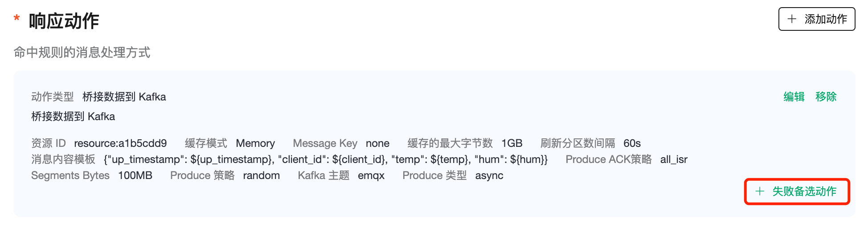
Task: Select the async Produce type value
Action: (x=489, y=175)
